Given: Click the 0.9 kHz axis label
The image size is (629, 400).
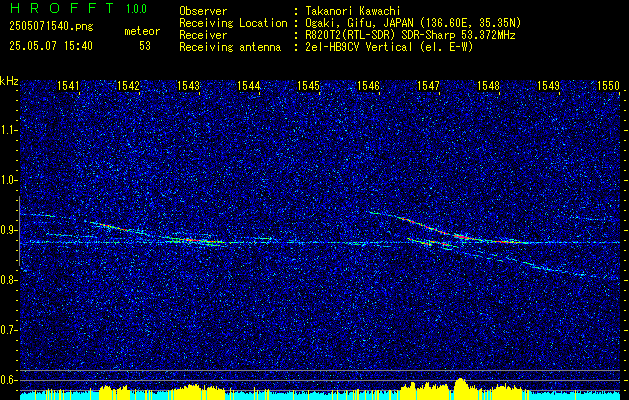Looking at the screenshot, I should coord(9,230).
